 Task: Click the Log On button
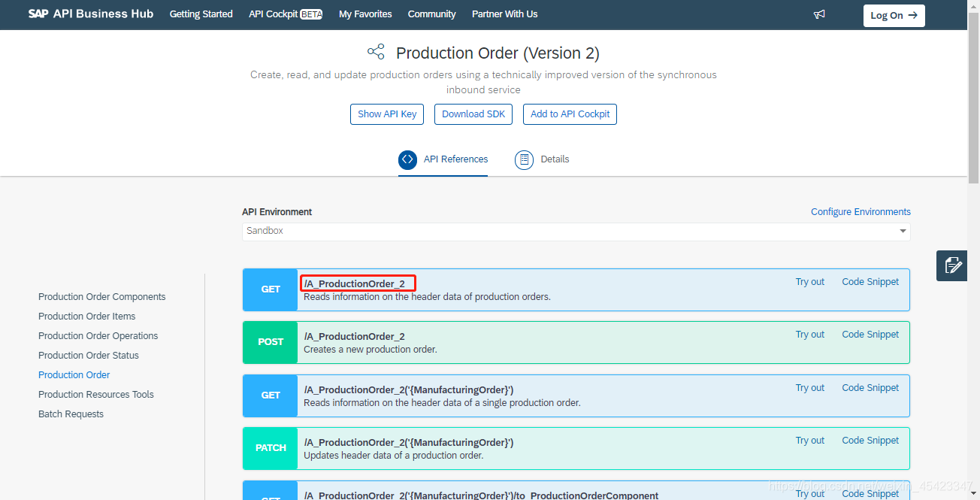click(894, 15)
